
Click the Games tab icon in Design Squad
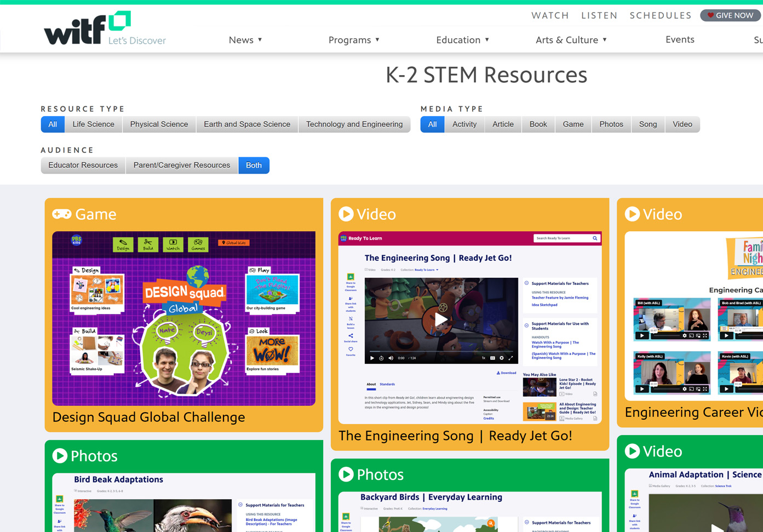click(x=198, y=244)
